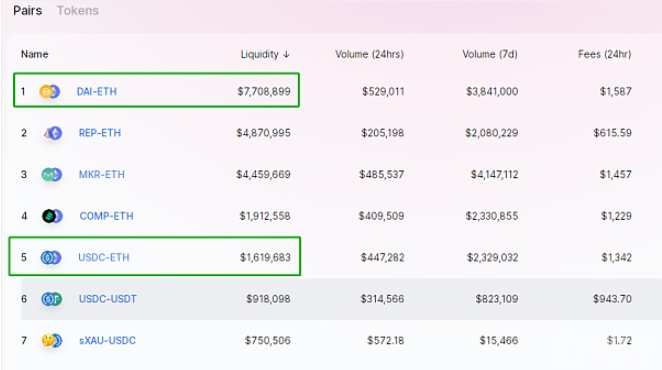Open the sXAU-USDC pair link
Image resolution: width=662 pixels, height=370 pixels.
click(107, 340)
